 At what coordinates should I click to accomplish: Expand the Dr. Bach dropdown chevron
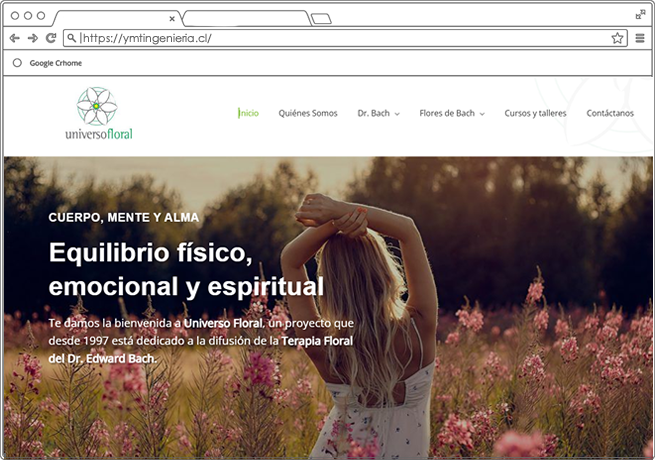click(397, 114)
